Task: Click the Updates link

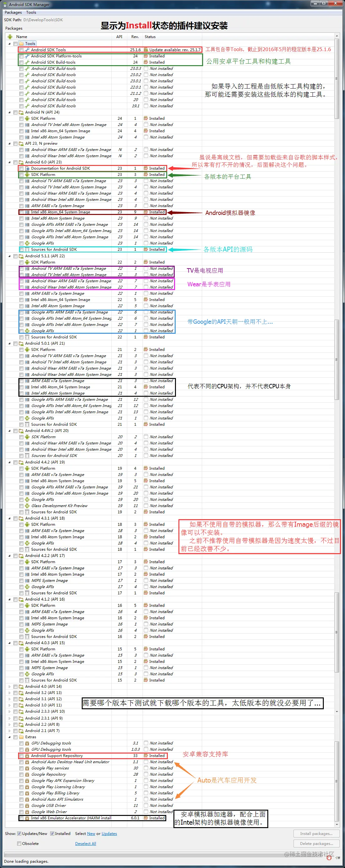Action: (x=109, y=834)
